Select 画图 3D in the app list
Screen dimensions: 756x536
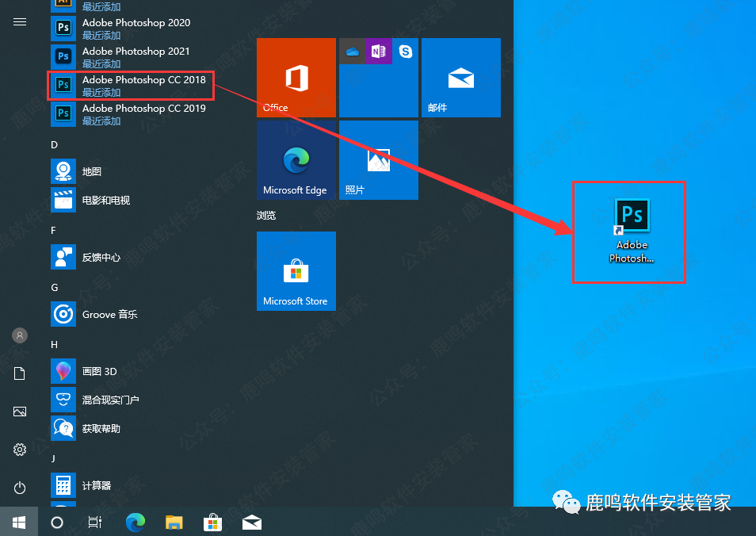99,371
